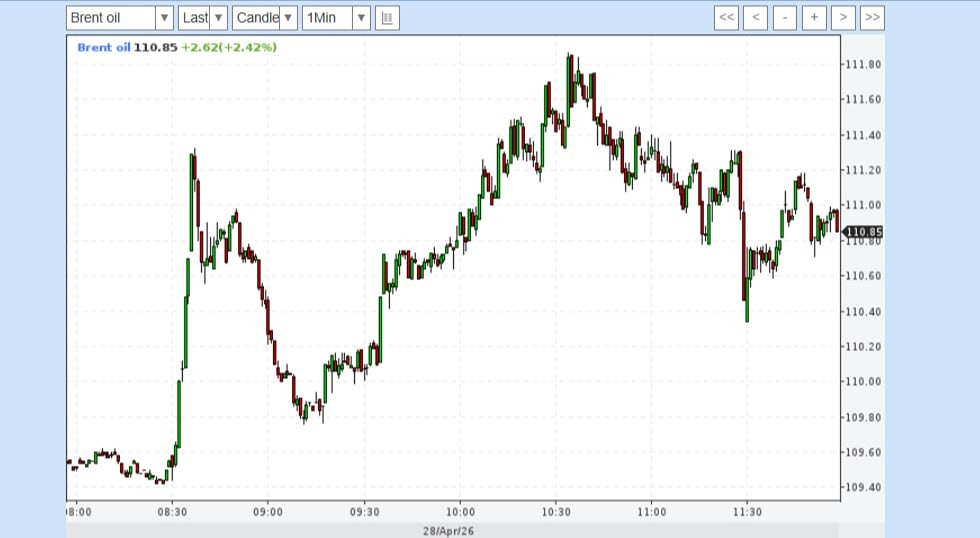Zoom out chart with minus button
Image resolution: width=980 pixels, height=538 pixels.
(x=784, y=17)
